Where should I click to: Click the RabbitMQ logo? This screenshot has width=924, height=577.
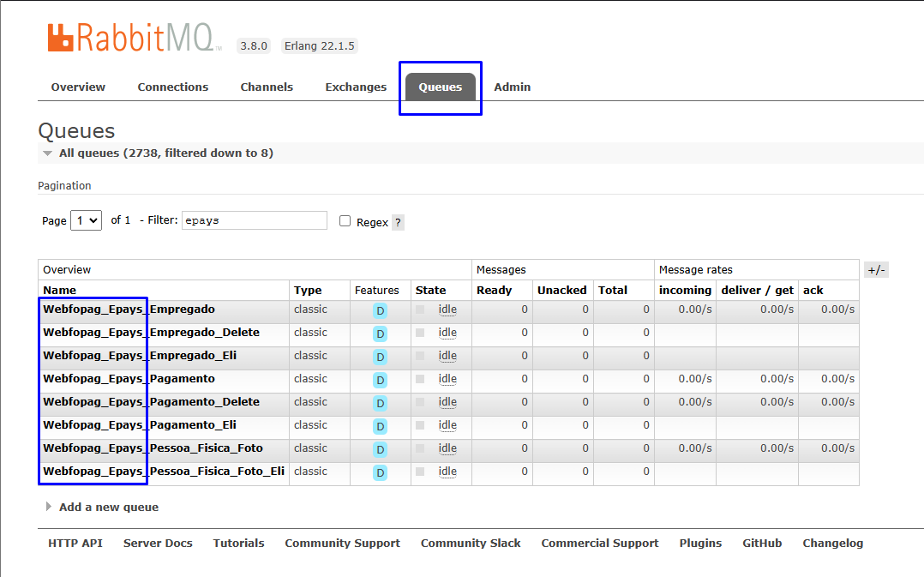pyautogui.click(x=135, y=39)
